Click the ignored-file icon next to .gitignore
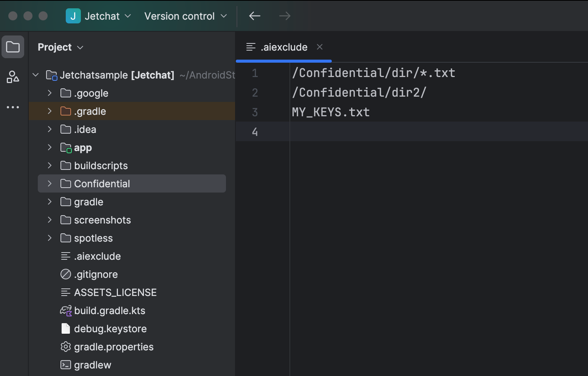This screenshot has height=376, width=588. tap(65, 274)
